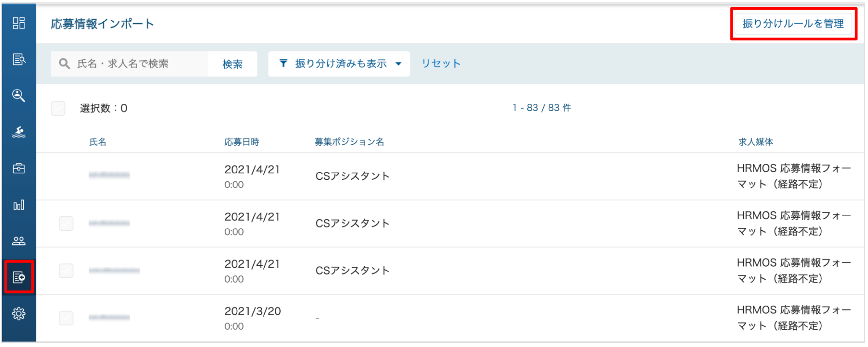Viewport: 868px width, 347px height.
Task: Click the 振り分けルールを管理 button
Action: [x=793, y=24]
